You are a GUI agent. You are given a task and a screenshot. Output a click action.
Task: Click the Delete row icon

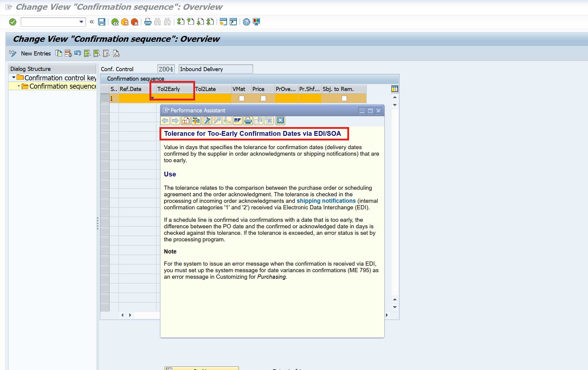pos(68,53)
